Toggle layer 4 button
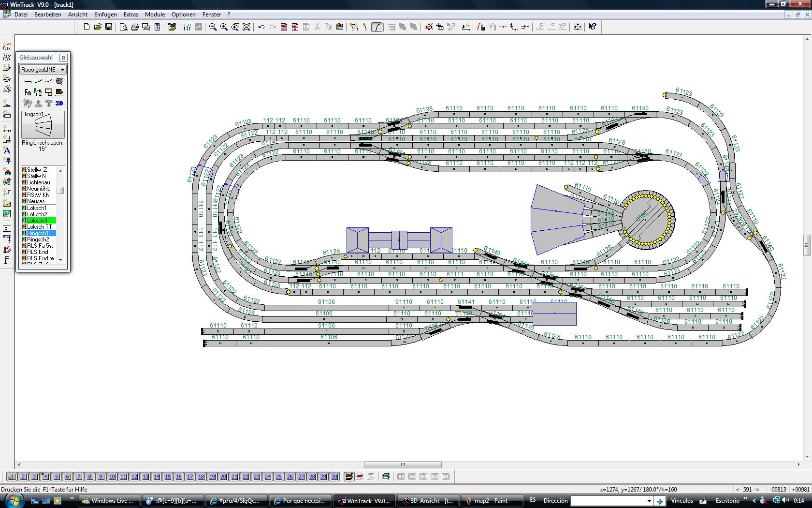This screenshot has height=508, width=812. [45, 477]
